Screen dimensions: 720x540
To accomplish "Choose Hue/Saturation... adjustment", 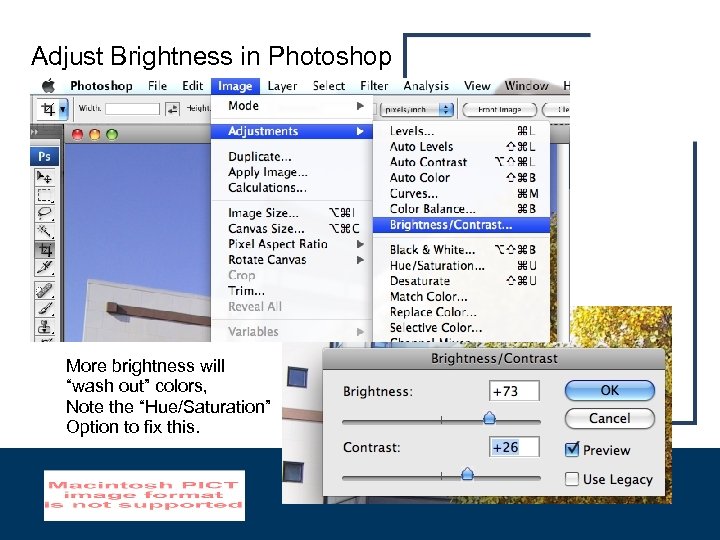I will click(461, 265).
